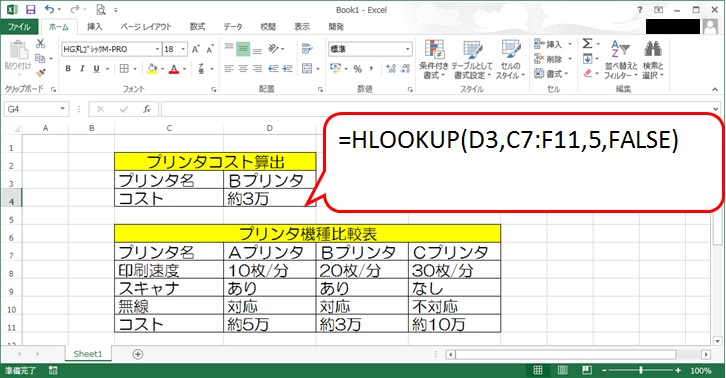726x378 pixels.
Task: Toggle middle vertical alignment
Action: (x=243, y=49)
